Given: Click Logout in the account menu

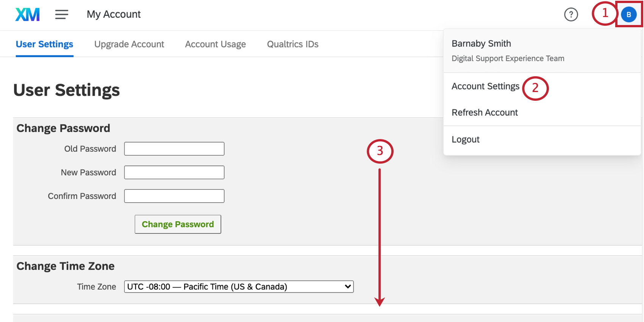Looking at the screenshot, I should coord(466,139).
